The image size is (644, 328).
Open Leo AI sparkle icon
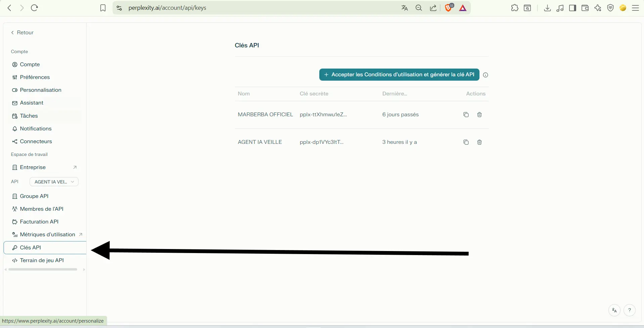tap(598, 8)
